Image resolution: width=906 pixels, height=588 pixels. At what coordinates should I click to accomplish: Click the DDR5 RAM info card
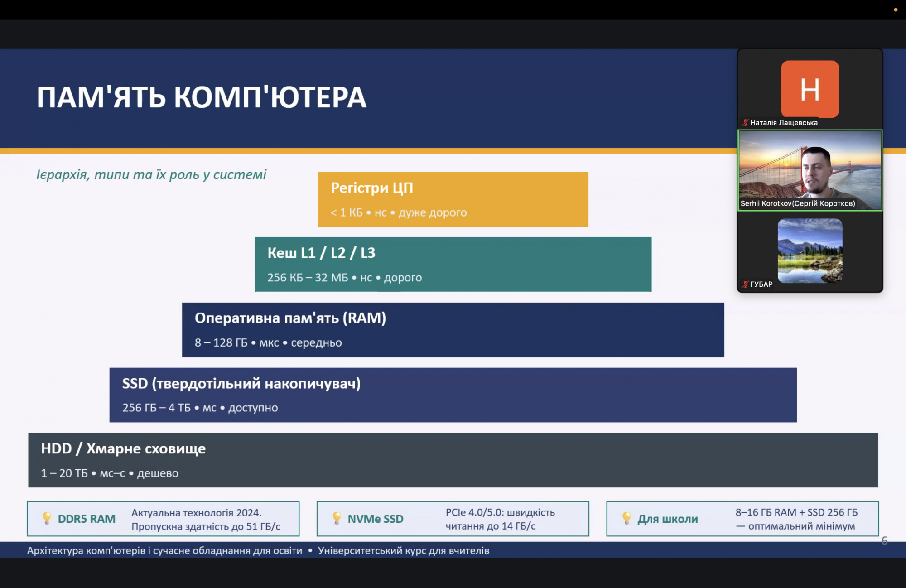tap(163, 519)
